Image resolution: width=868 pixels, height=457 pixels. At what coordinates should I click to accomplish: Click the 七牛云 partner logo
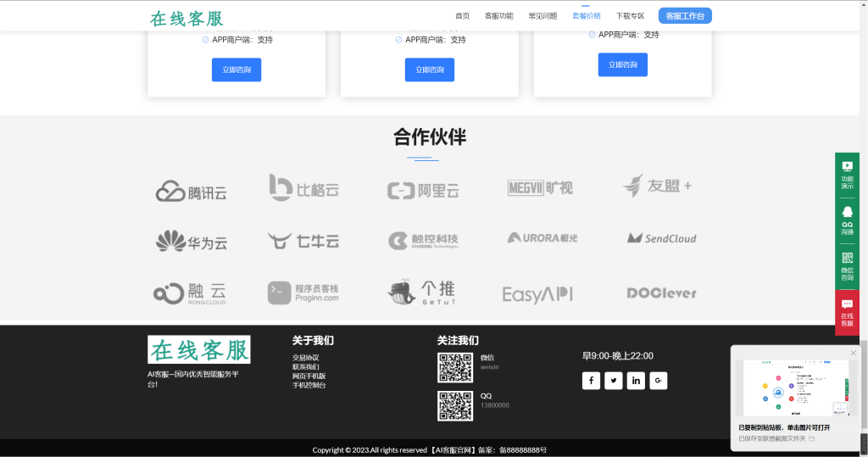pos(303,241)
